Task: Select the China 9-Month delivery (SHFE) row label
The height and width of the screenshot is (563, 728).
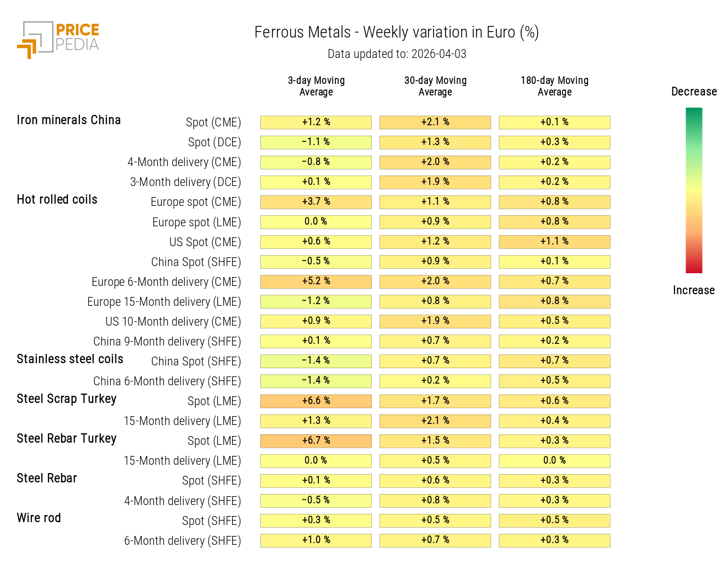Action: coord(167,341)
